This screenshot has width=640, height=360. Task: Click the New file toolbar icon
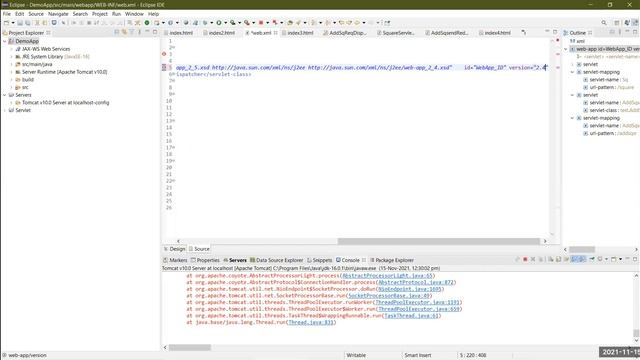(x=7, y=23)
